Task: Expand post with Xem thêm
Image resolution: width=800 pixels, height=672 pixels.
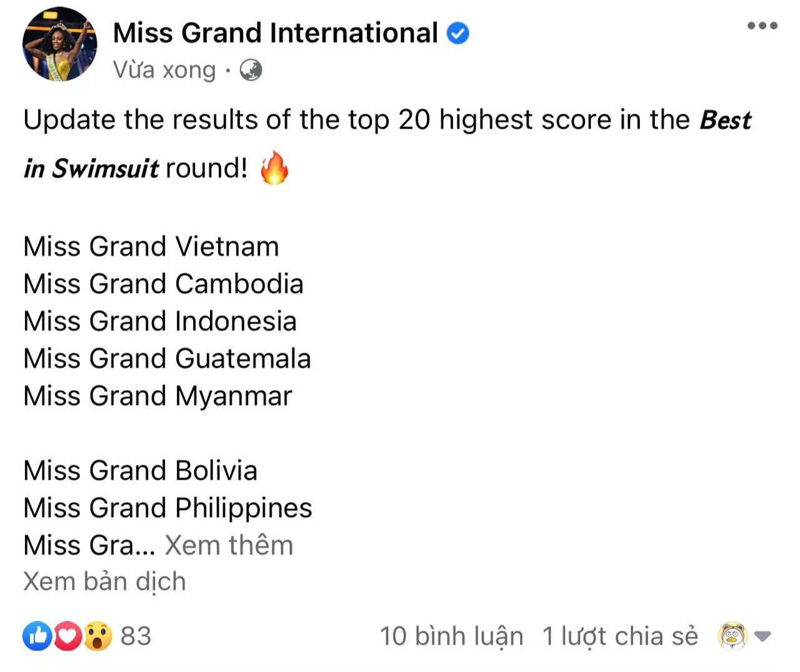Action: click(x=229, y=545)
